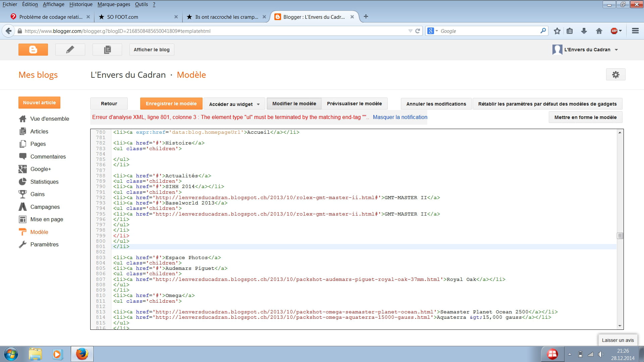
Task: Click the Gains trophy icon
Action: tap(22, 194)
